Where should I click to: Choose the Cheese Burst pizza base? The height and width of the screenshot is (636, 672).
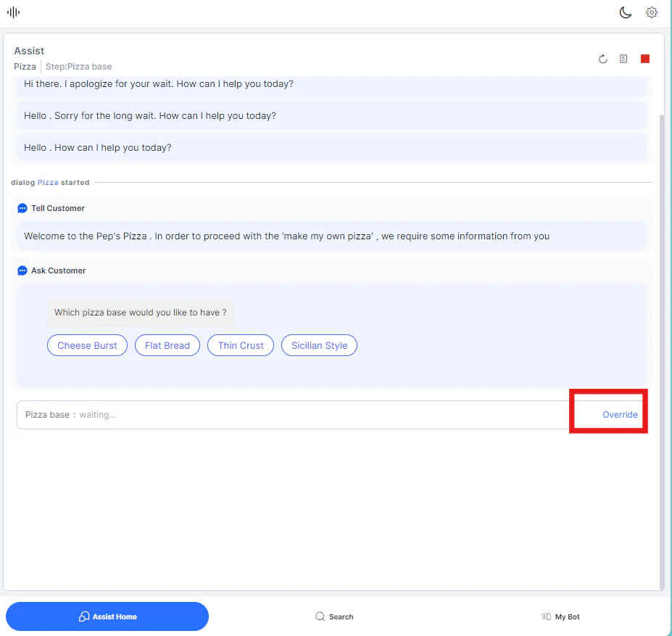tap(87, 345)
